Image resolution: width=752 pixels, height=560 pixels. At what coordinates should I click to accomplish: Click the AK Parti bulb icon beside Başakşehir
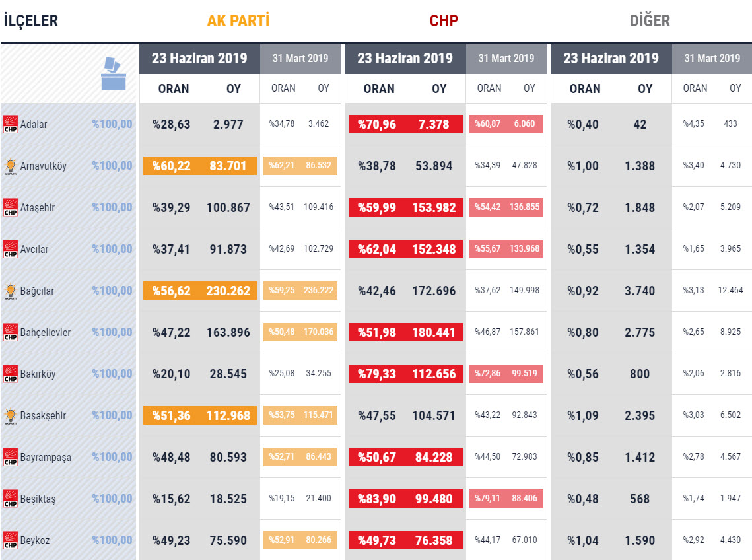tap(11, 416)
